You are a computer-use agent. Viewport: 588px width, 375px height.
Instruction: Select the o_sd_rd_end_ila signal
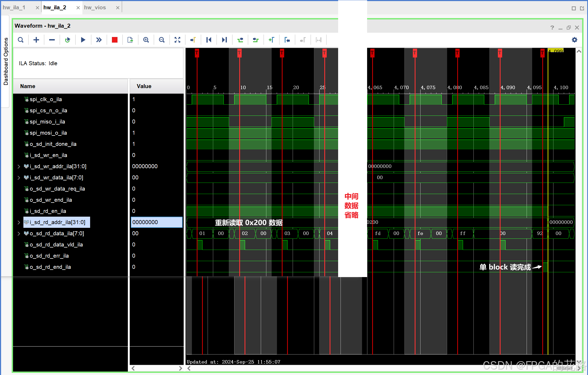[x=50, y=267]
